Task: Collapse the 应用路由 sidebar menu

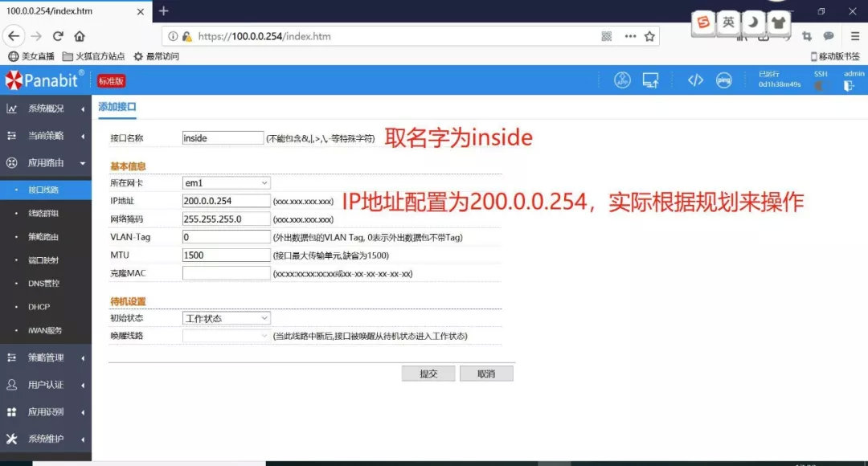Action: 44,163
